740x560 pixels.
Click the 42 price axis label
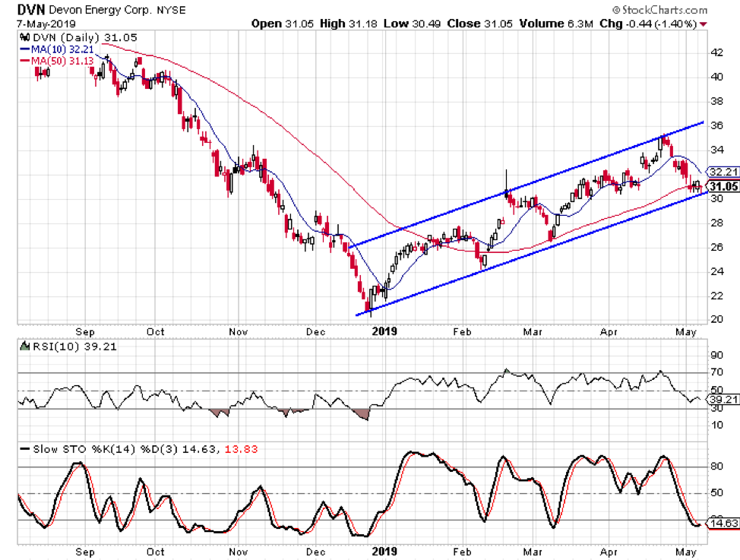(717, 52)
